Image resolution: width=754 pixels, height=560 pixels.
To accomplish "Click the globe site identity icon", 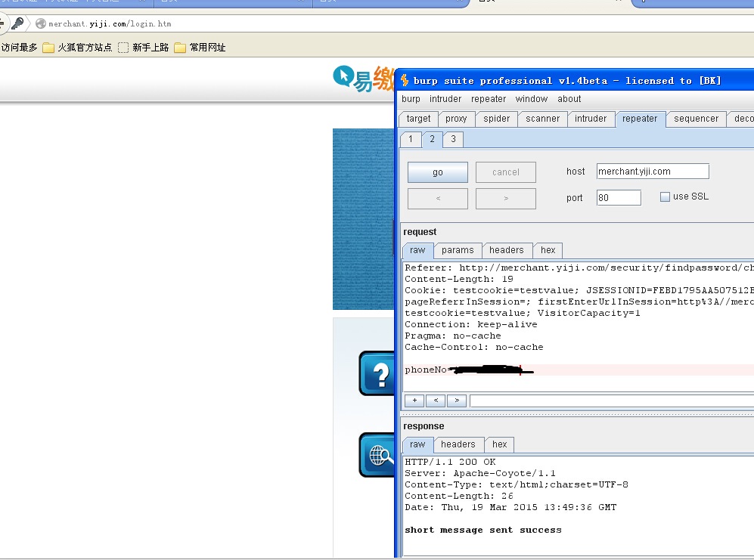I will click(41, 23).
